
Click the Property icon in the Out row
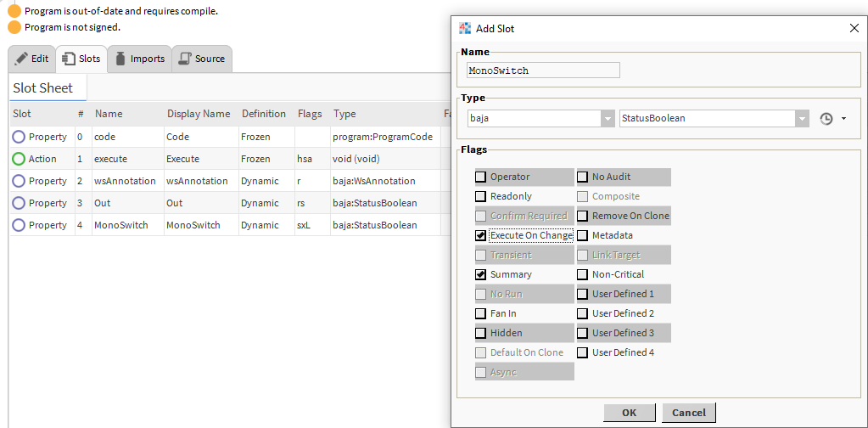coord(19,203)
